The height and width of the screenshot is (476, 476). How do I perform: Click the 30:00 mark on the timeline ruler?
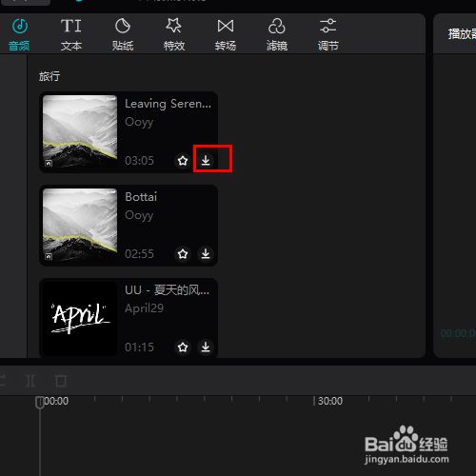[x=330, y=401]
